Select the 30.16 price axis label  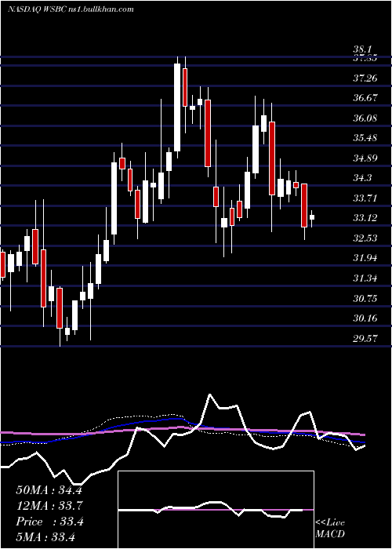pos(365,318)
